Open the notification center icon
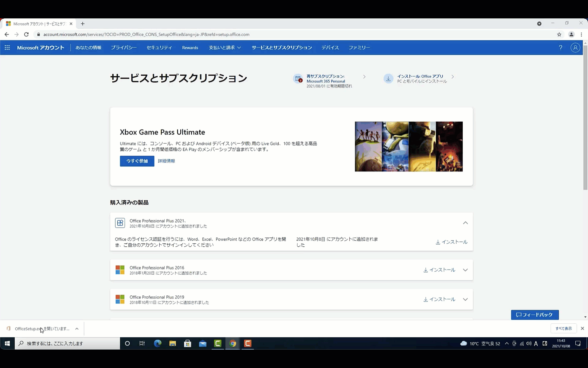 (578, 343)
